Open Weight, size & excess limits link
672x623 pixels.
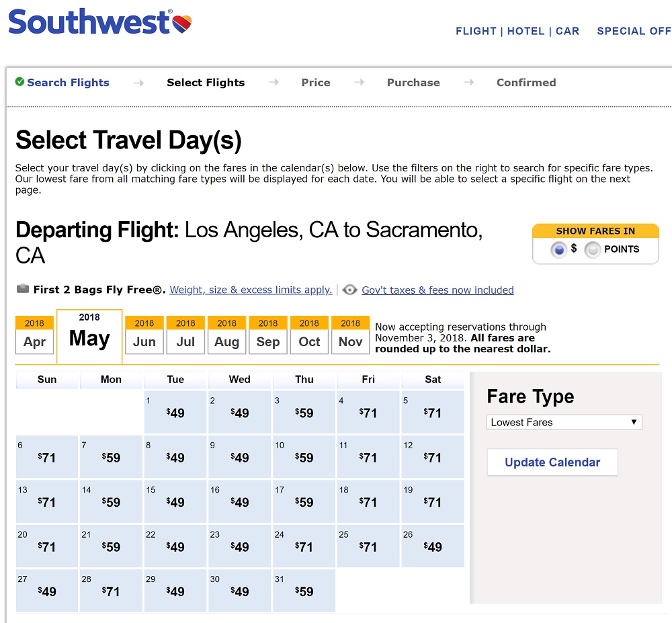tap(251, 290)
